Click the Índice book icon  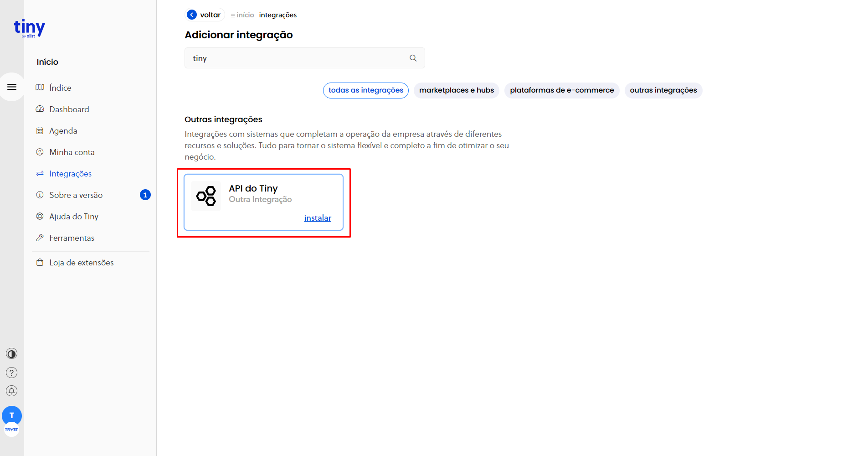click(x=40, y=88)
